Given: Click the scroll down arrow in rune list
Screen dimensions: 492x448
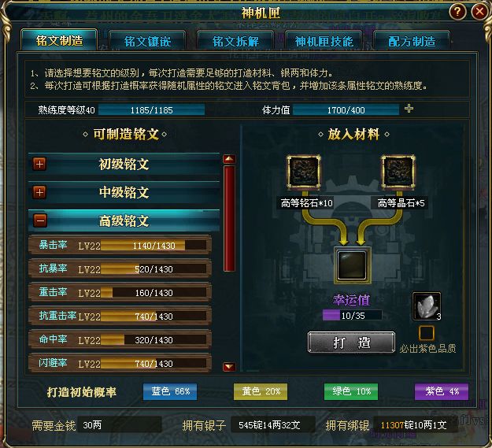Looking at the screenshot, I should pos(229,366).
